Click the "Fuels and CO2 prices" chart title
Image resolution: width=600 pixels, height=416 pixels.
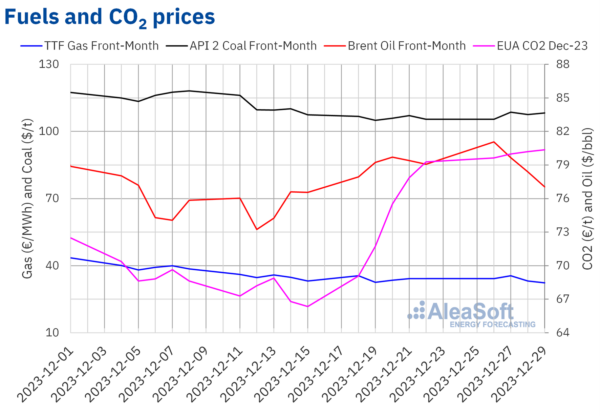coord(106,16)
